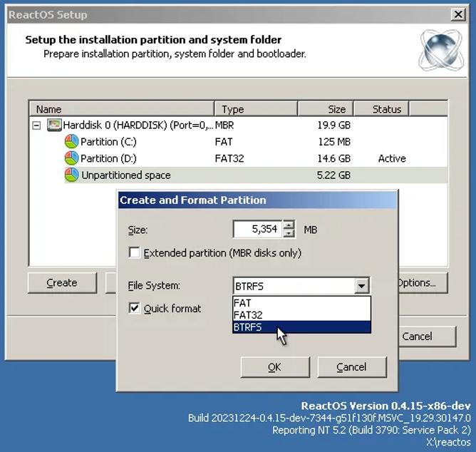Click the 5.22 GB size cell
The height and width of the screenshot is (452, 476).
[x=333, y=175]
